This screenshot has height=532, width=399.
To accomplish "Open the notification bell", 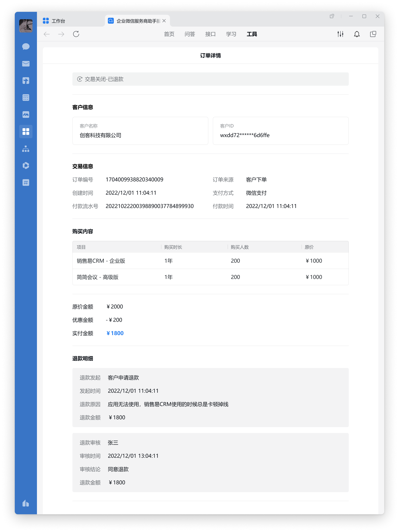I will (357, 34).
